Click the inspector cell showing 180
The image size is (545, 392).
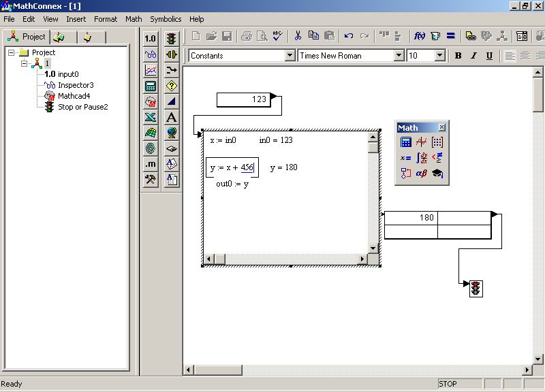411,218
